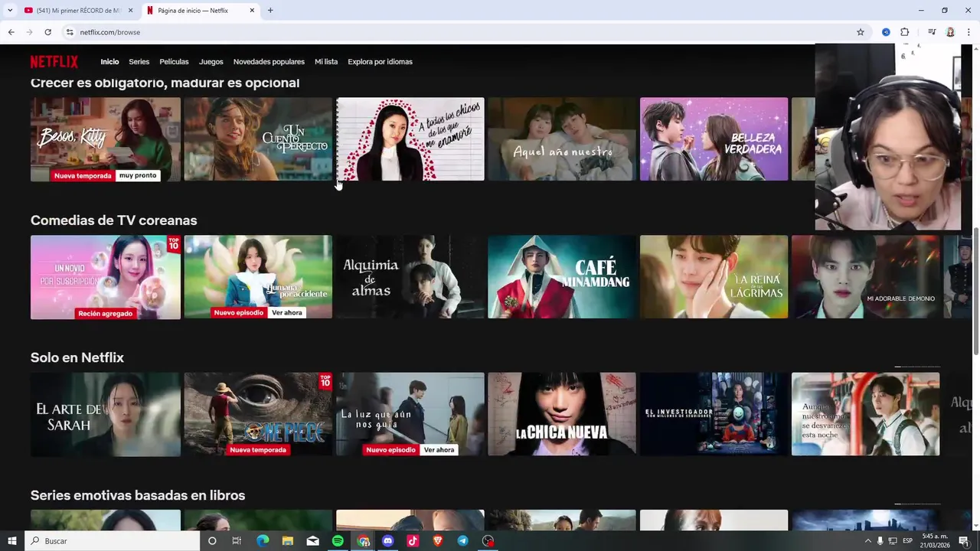Click the address bar URL
The image size is (980, 551).
[x=109, y=32]
